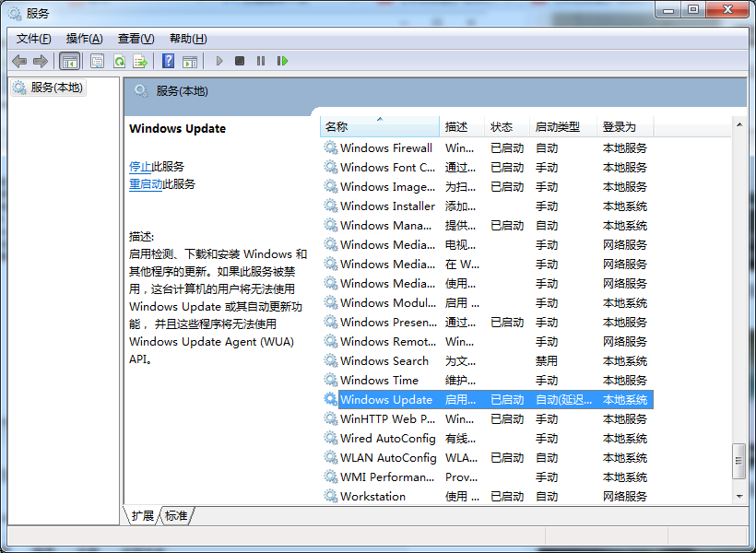Click the gear icon beside Windows Search

click(x=330, y=360)
